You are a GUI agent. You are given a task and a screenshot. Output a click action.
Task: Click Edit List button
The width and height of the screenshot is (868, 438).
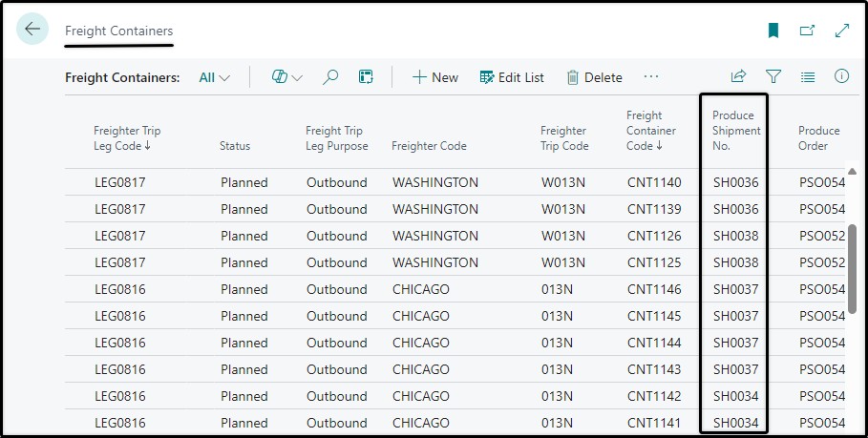pyautogui.click(x=512, y=77)
